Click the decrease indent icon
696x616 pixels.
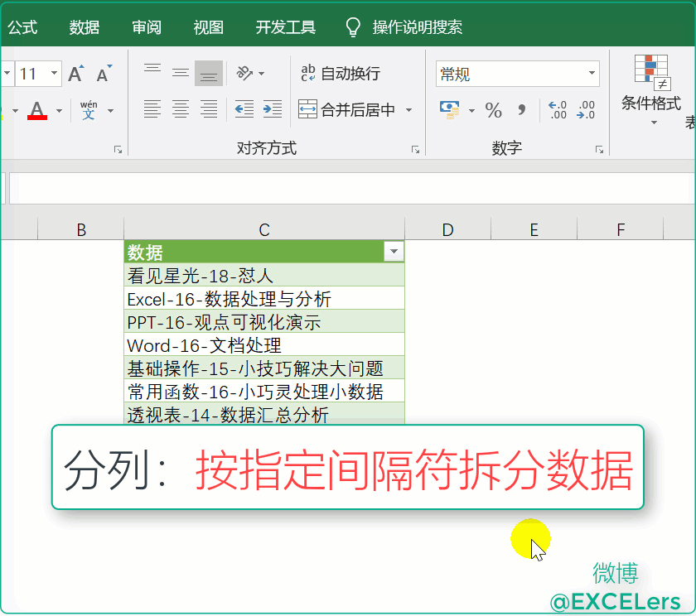[244, 108]
